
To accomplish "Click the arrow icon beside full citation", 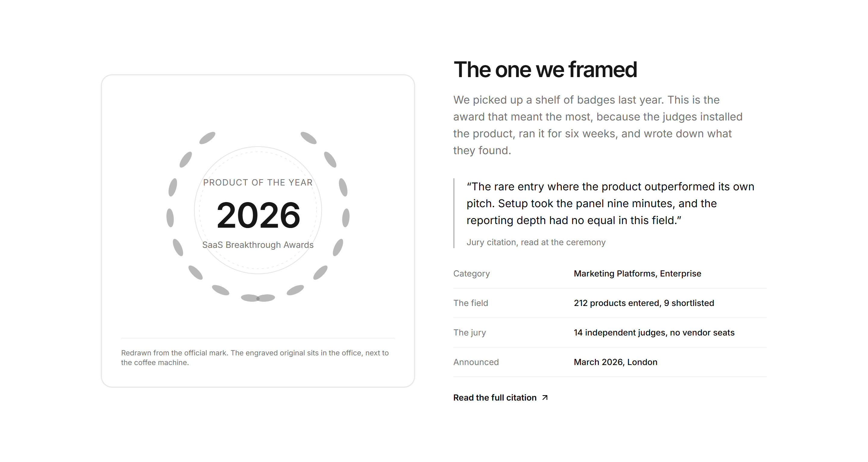I will [545, 398].
